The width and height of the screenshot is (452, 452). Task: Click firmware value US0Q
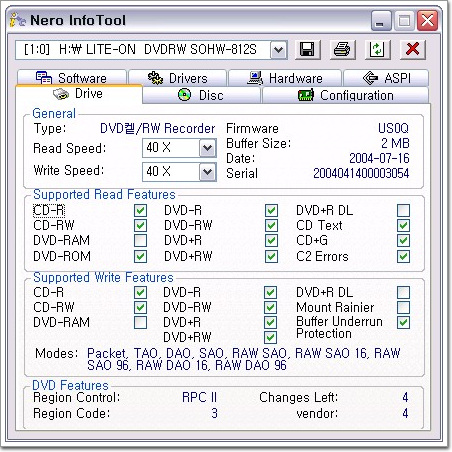pyautogui.click(x=393, y=128)
